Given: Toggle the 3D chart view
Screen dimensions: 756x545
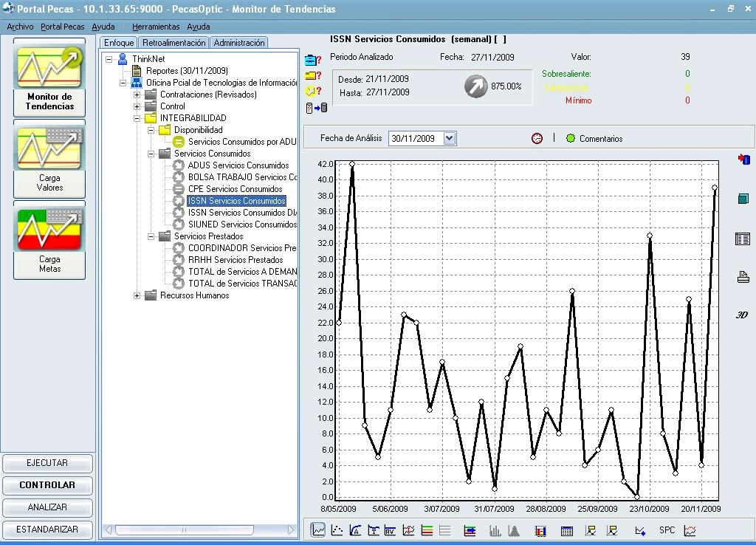Looking at the screenshot, I should click(x=742, y=315).
